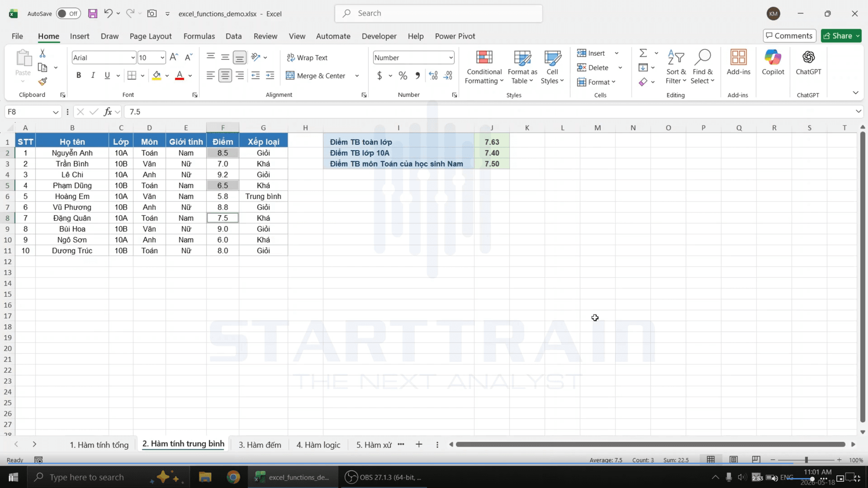The height and width of the screenshot is (488, 868).
Task: Click the Fill Color bucket swatch
Action: tap(157, 76)
